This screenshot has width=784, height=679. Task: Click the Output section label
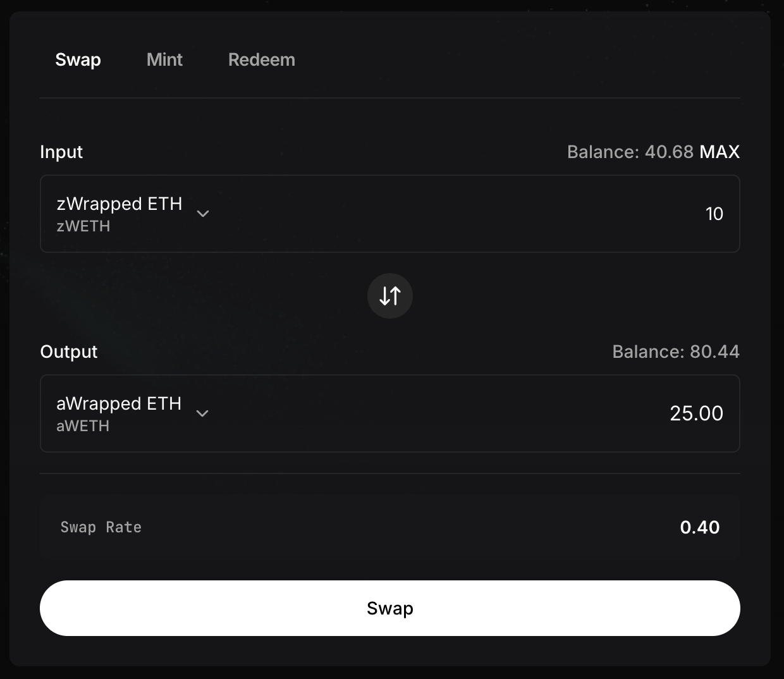[x=69, y=352]
